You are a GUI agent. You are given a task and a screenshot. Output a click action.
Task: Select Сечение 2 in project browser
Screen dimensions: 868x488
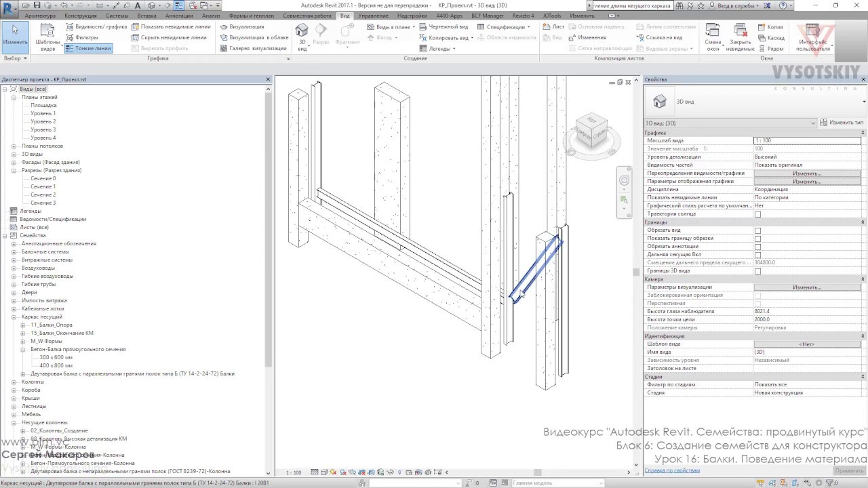(x=43, y=195)
